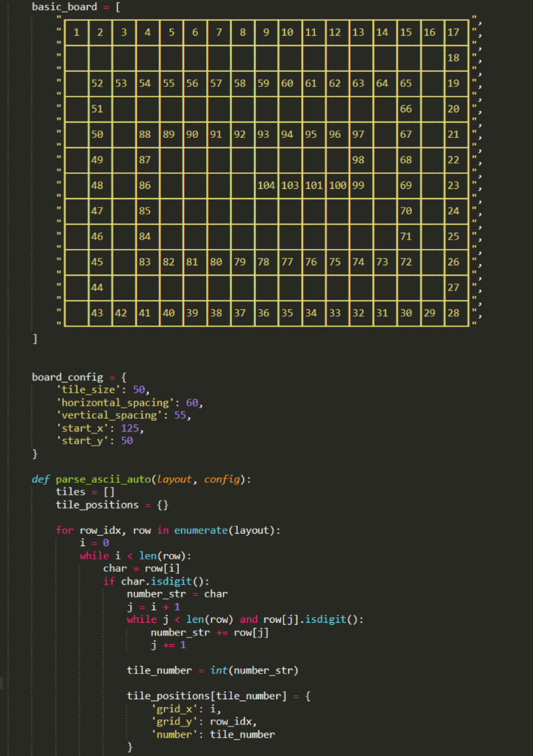The image size is (533, 756).
Task: Click the 'horizontal_spacing' value 60
Action: point(192,403)
